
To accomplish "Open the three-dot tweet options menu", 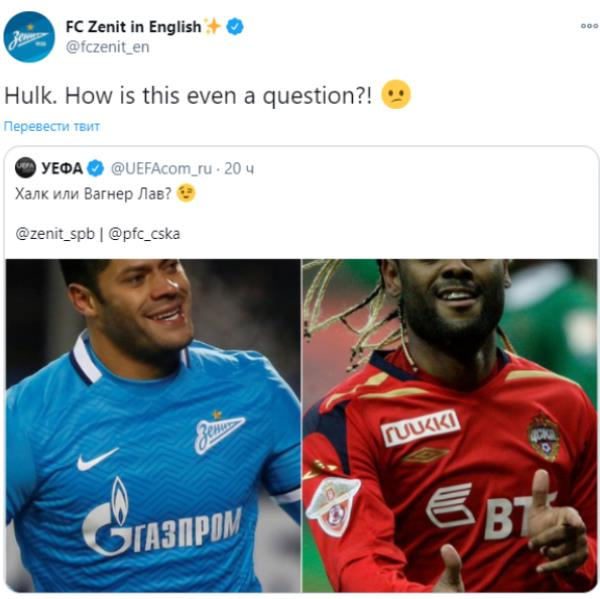I will [x=589, y=26].
